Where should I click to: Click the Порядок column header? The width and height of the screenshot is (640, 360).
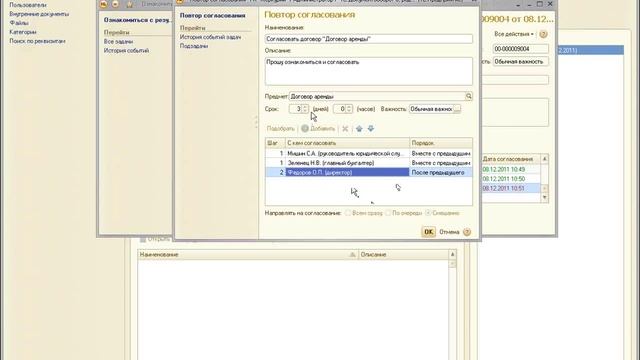pyautogui.click(x=441, y=143)
